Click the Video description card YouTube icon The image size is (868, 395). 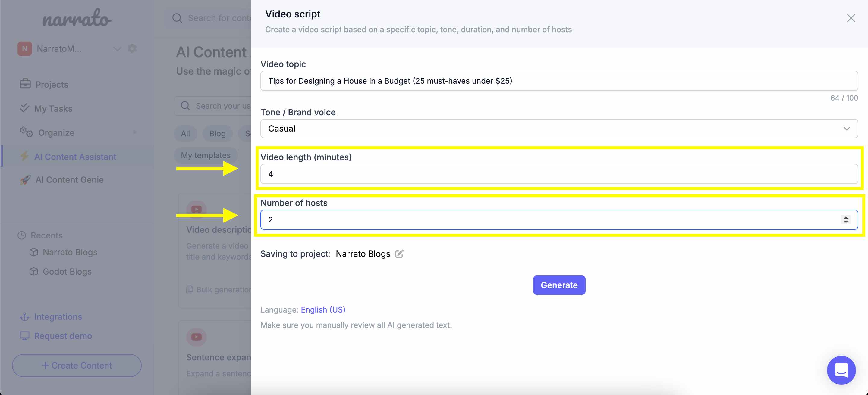click(x=197, y=209)
